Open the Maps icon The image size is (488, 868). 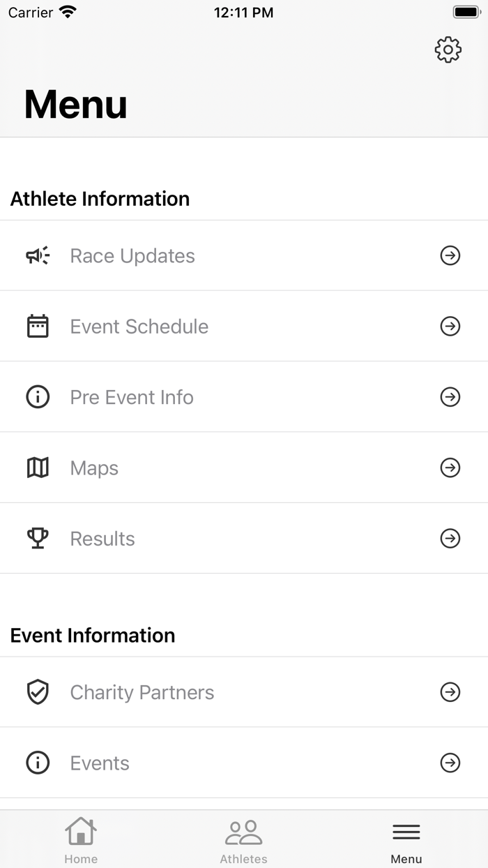tap(38, 467)
